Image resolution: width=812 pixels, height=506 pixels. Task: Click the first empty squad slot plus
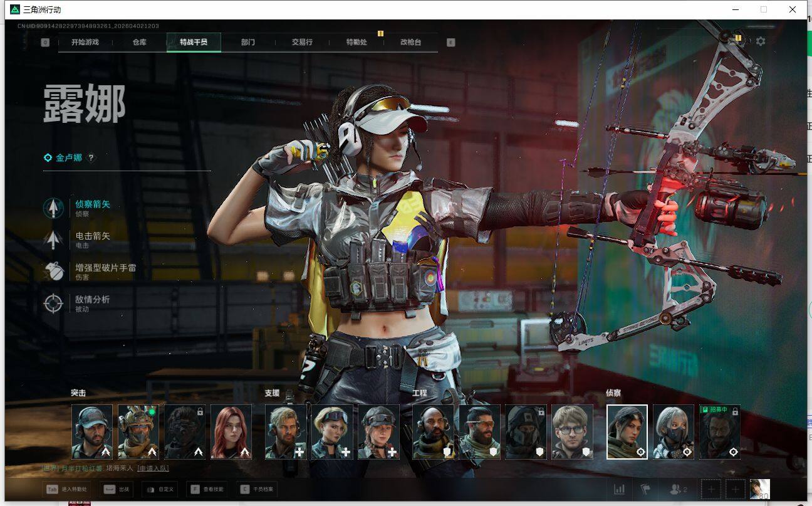coord(712,489)
